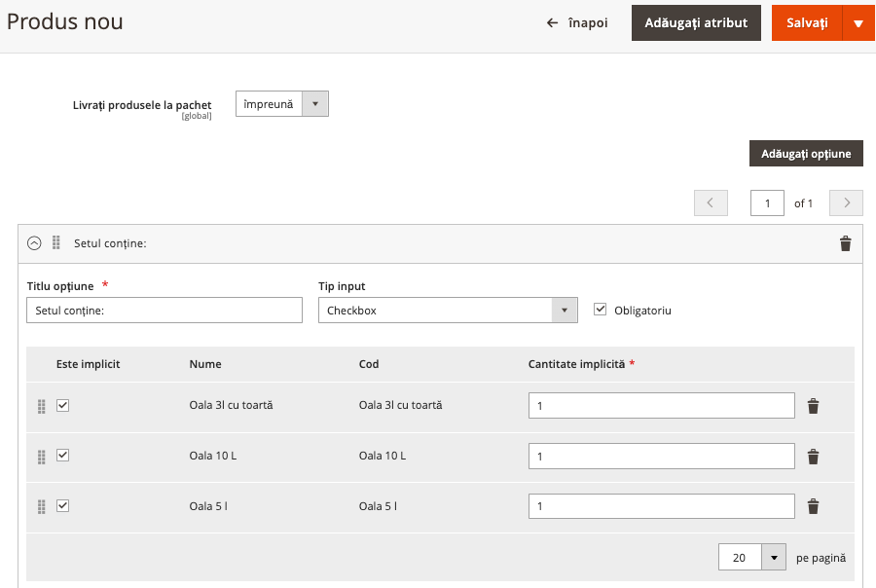
Task: Uncheck 'Este implicit' for Oala 10 L
Action: click(x=62, y=456)
